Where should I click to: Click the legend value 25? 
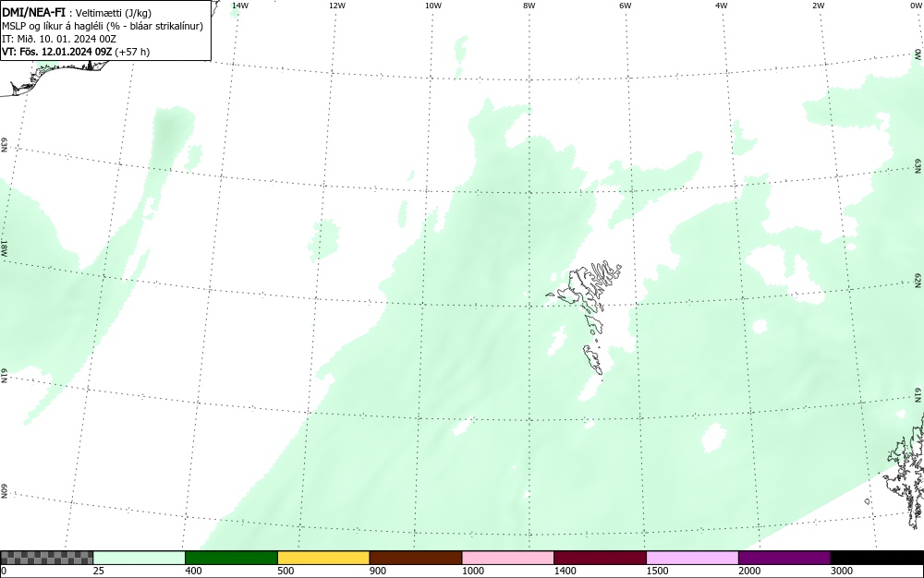click(99, 571)
